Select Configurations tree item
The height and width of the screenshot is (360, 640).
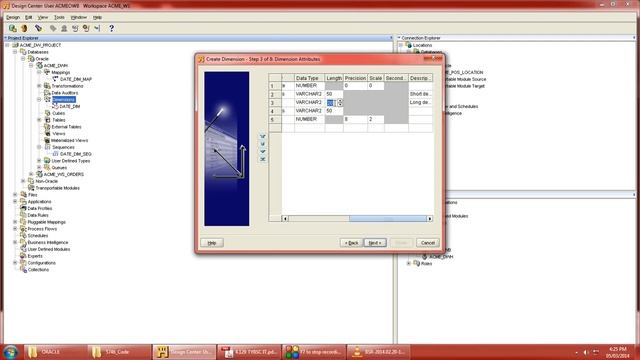[x=42, y=263]
